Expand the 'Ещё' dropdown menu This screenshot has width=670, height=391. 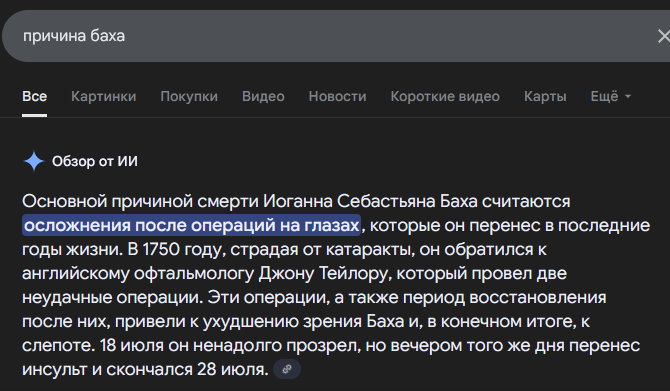pyautogui.click(x=611, y=97)
